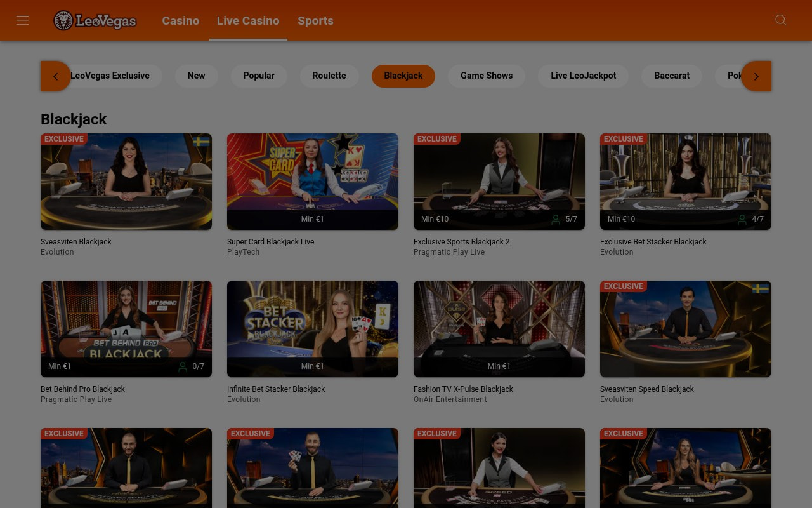812x508 pixels.
Task: Open the search magnifier icon
Action: click(781, 20)
